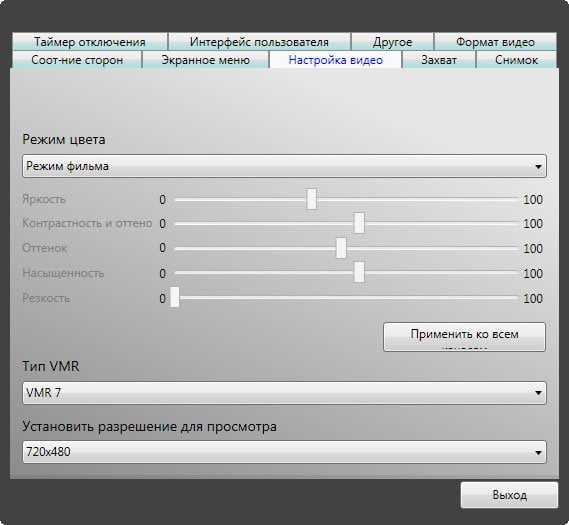The width and height of the screenshot is (569, 525).
Task: Click the Резкость label
Action: tap(46, 298)
